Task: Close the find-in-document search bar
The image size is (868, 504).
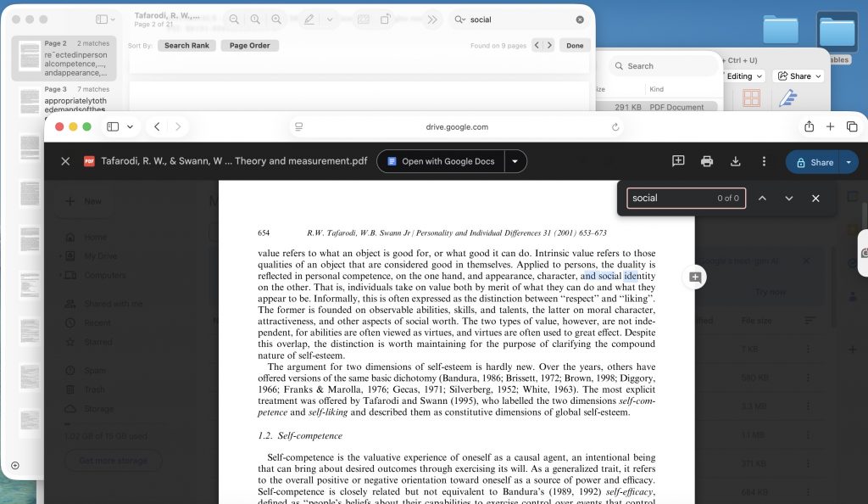Action: tap(815, 199)
